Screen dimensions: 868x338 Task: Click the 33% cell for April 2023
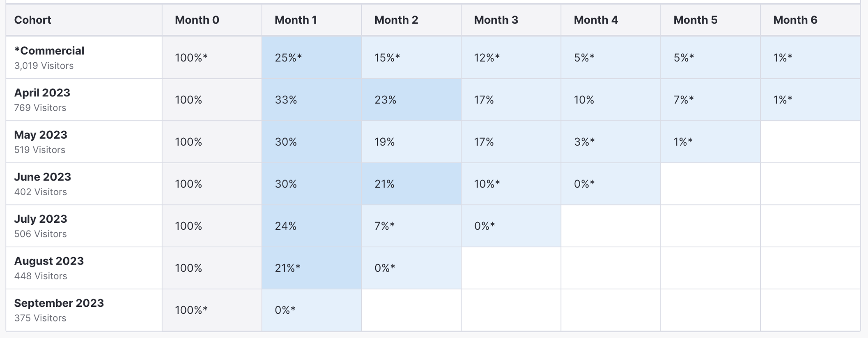click(312, 100)
